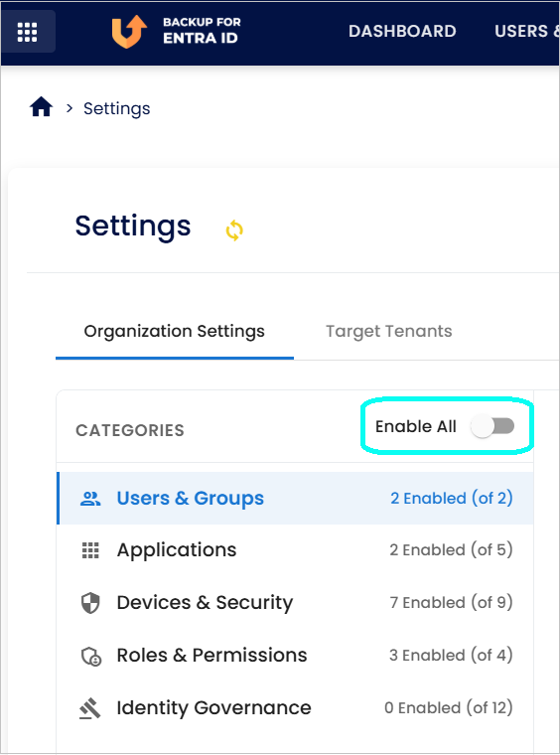560x755 pixels.
Task: Open the app launcher grid icon
Action: (28, 32)
